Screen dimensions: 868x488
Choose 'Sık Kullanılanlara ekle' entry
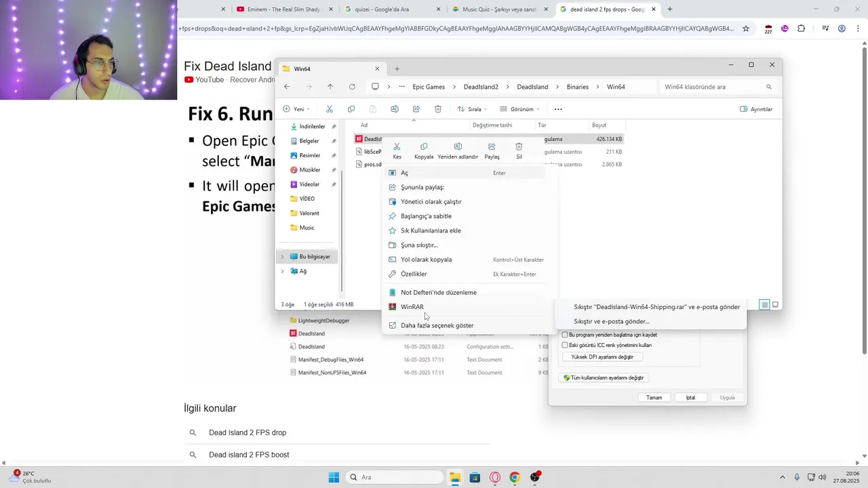[x=465, y=230]
